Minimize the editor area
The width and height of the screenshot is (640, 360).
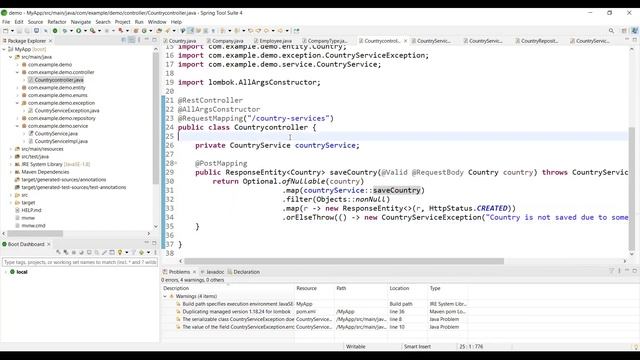pyautogui.click(x=627, y=40)
